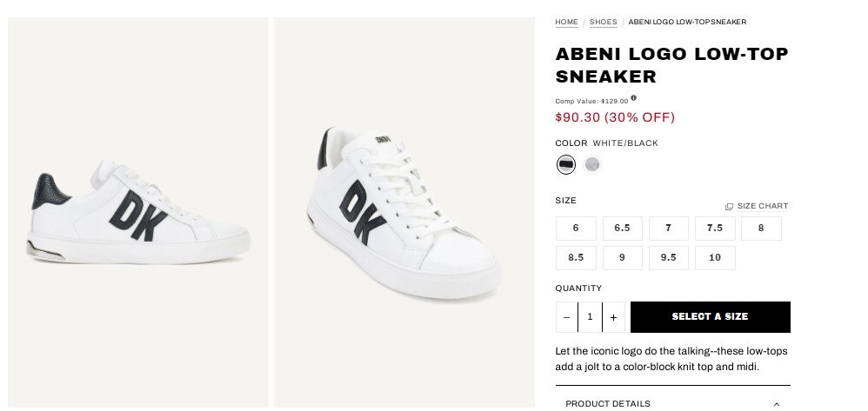Choose size 8
Screen dimensions: 868x411
761,229
